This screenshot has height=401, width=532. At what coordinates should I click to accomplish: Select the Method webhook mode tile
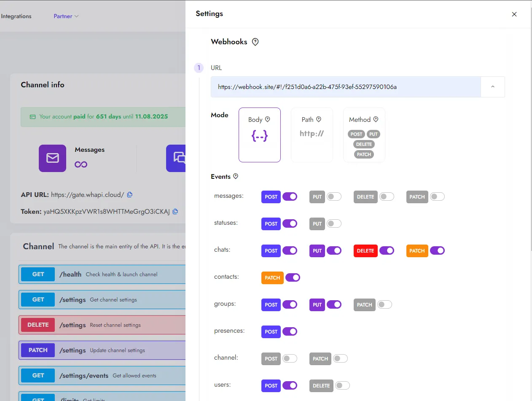[x=364, y=135]
